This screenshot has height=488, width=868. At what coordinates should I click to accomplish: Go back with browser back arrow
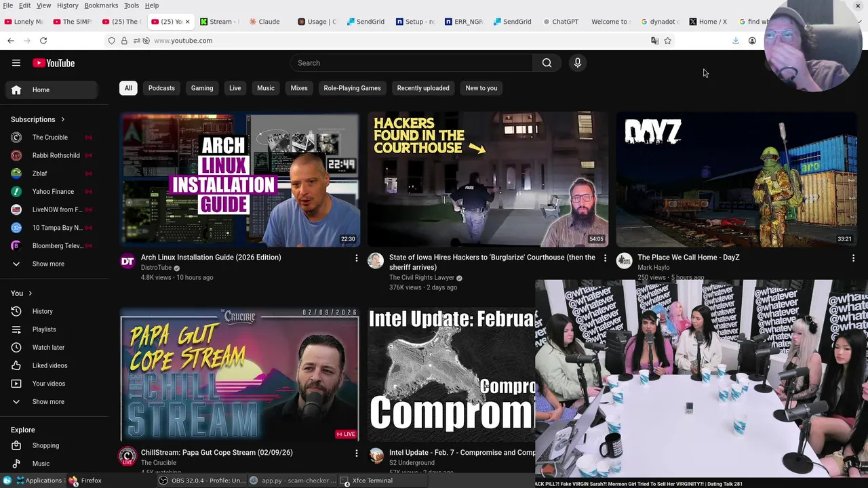pos(11,41)
